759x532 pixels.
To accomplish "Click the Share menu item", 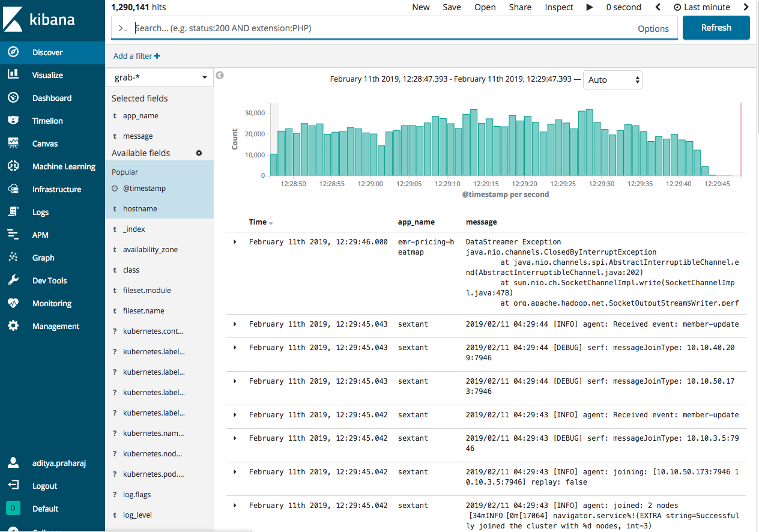I will point(520,7).
